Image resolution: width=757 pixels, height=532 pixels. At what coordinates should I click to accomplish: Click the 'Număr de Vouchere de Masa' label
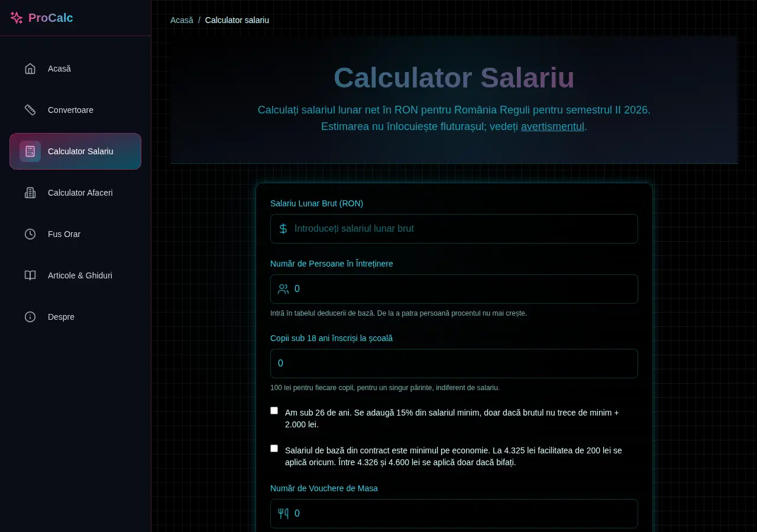[x=324, y=488]
